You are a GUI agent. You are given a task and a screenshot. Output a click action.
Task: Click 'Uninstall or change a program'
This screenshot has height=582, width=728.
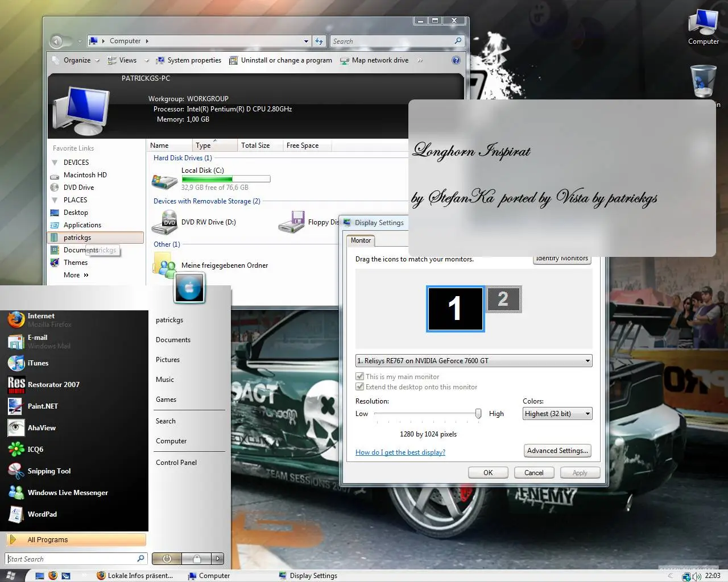pyautogui.click(x=280, y=60)
